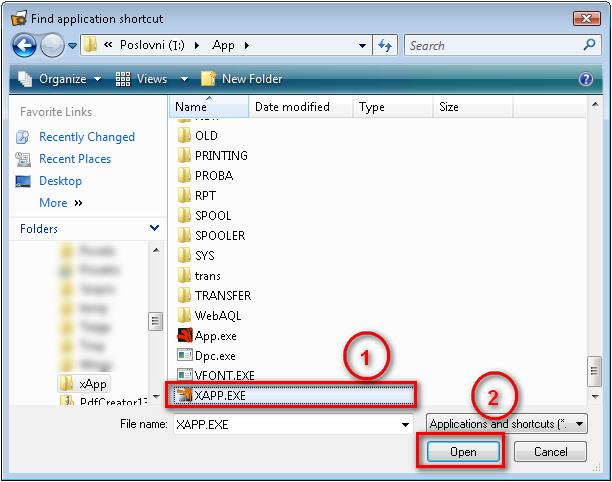Select the Dpc.exe file icon
The image size is (612, 482).
point(184,356)
